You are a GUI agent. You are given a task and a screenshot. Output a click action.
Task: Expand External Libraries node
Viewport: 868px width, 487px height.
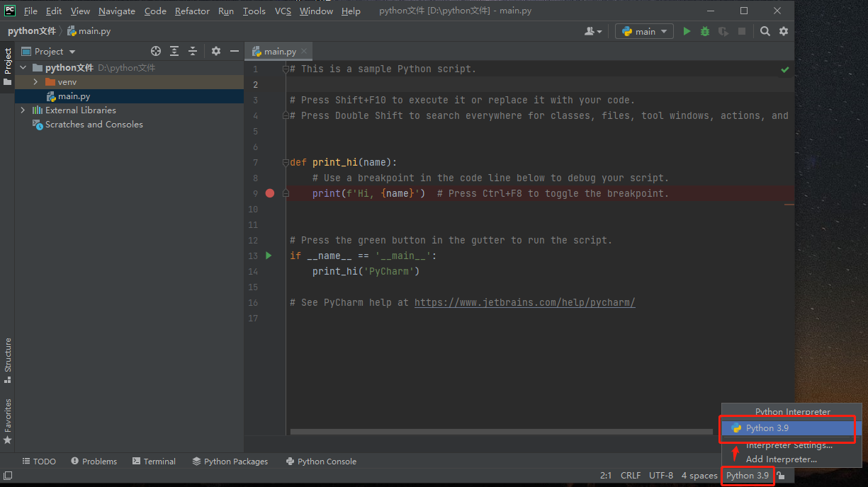[x=23, y=110]
